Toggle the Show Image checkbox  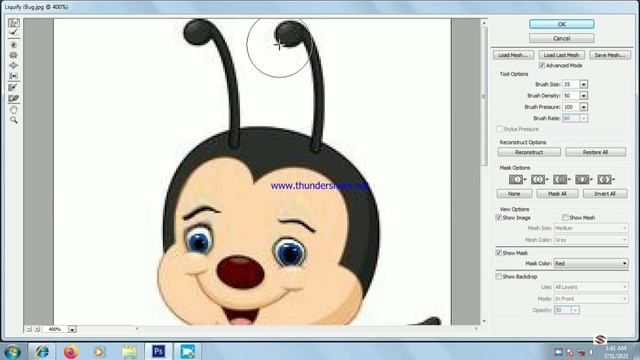click(498, 218)
